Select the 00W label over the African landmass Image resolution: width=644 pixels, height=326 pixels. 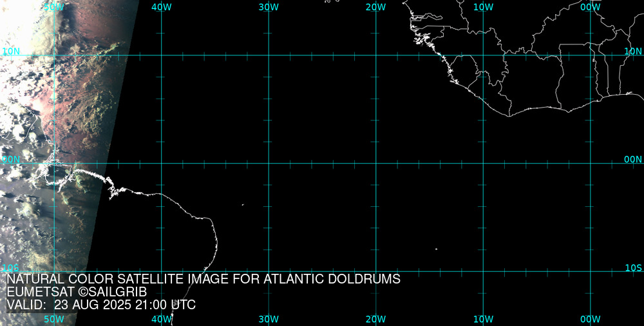591,7
